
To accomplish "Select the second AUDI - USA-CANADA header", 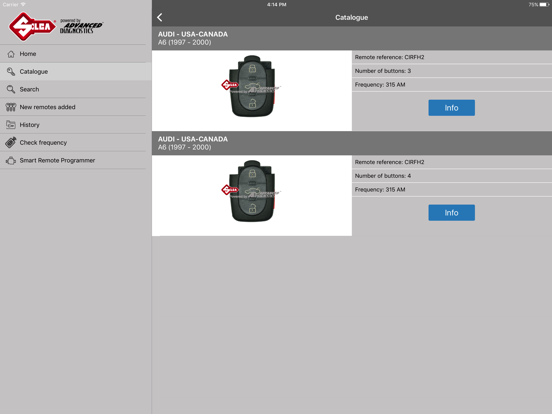I will pos(352,143).
